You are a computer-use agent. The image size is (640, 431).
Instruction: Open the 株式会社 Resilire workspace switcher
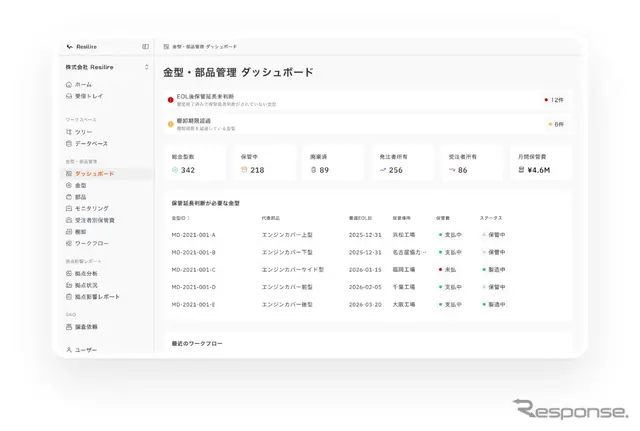point(107,67)
